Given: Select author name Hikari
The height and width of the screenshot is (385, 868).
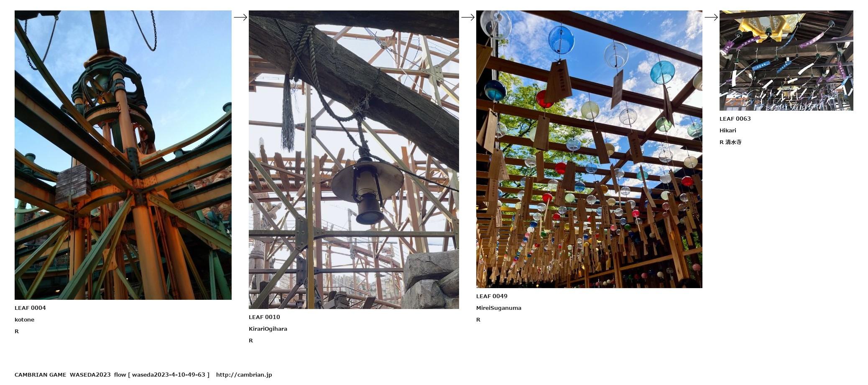Looking at the screenshot, I should 728,130.
